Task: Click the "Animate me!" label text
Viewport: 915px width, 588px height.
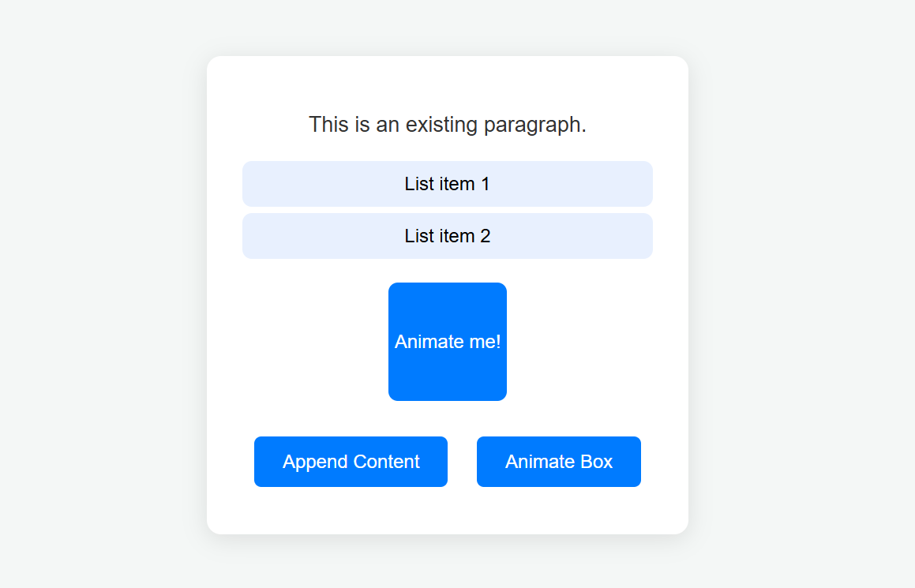Action: 447,342
